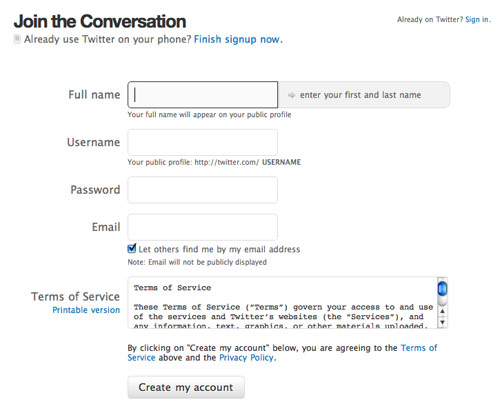Follow the Finish signup now link
The image size is (500, 404).
[237, 39]
